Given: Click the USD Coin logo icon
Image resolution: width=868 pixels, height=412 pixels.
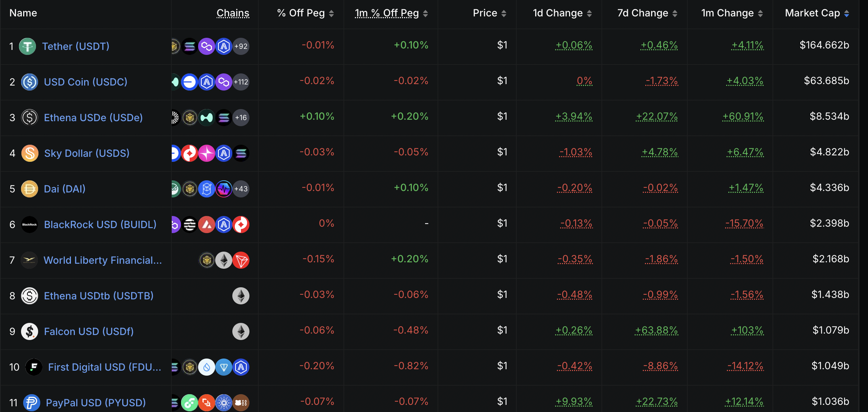Looking at the screenshot, I should [30, 82].
